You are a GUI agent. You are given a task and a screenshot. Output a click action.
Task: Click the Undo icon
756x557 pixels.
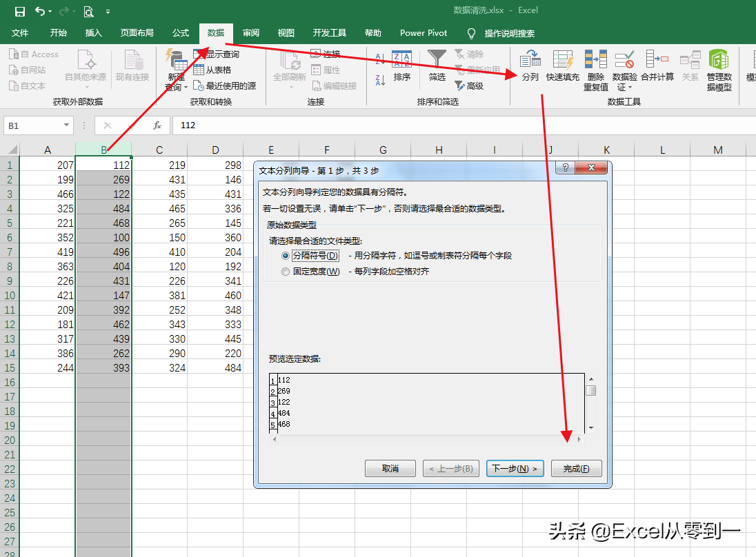point(40,12)
